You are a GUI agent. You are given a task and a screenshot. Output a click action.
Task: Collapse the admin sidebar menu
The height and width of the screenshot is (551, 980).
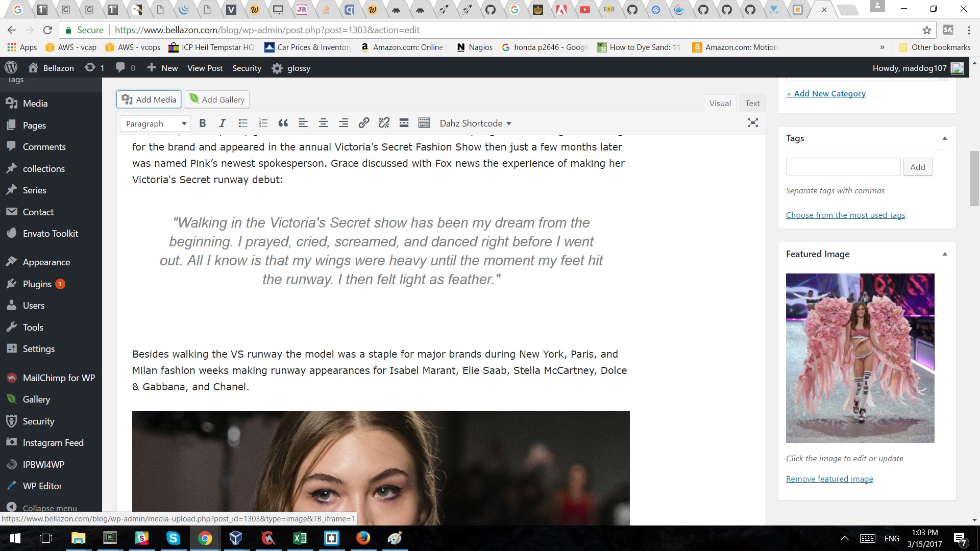click(x=50, y=508)
